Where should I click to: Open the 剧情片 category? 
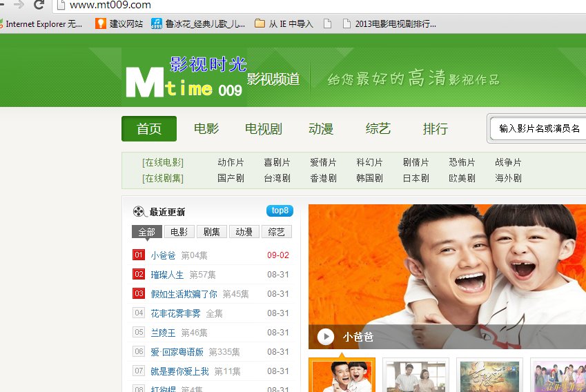pyautogui.click(x=416, y=163)
